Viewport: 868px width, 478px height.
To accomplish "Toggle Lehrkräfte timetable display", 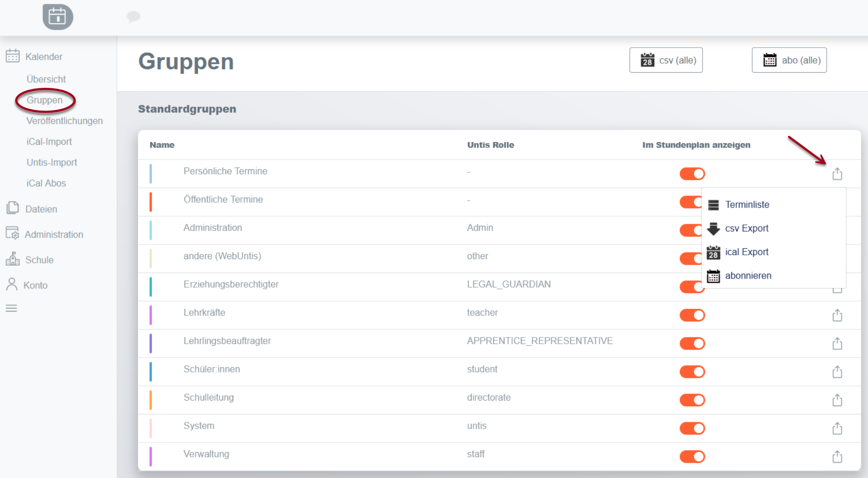I will point(692,315).
